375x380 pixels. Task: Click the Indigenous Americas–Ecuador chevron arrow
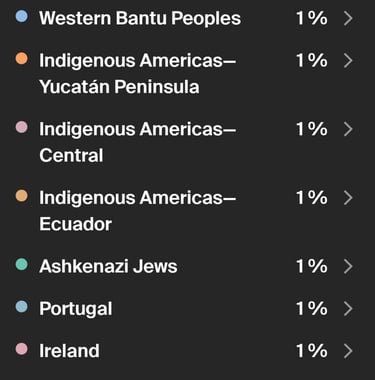coord(348,198)
